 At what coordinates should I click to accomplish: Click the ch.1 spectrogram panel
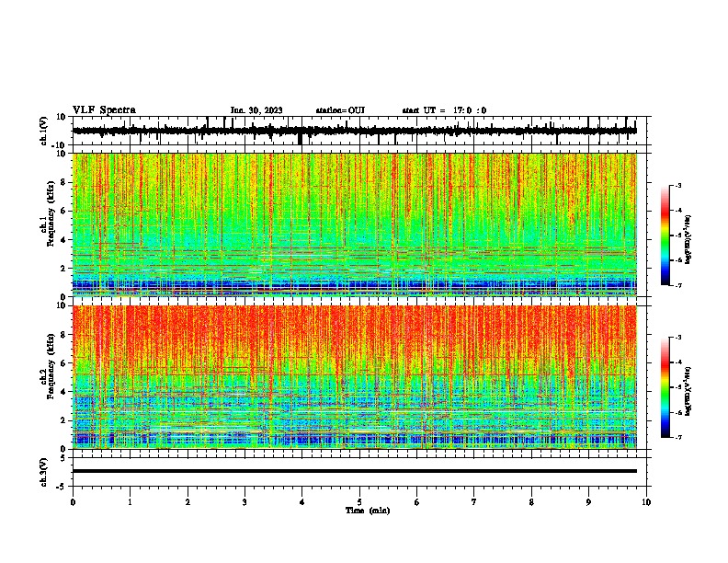pyautogui.click(x=355, y=224)
